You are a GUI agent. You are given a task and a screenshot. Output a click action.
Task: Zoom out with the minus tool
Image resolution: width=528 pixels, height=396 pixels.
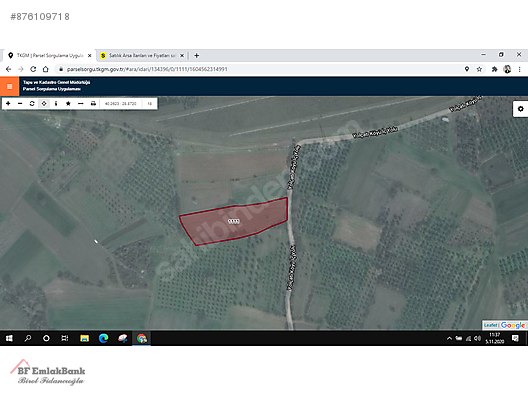(20, 103)
